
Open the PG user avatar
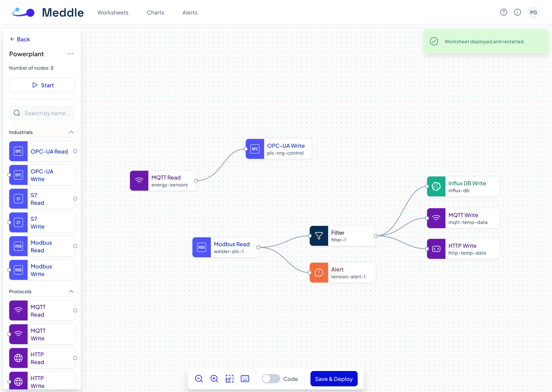[533, 12]
